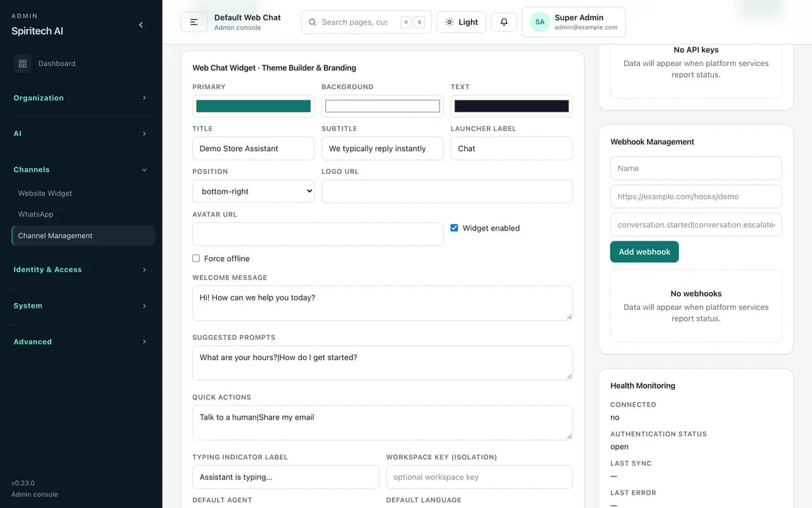Click the webhook Name input field
Screen dimensions: 812x508
point(696,168)
